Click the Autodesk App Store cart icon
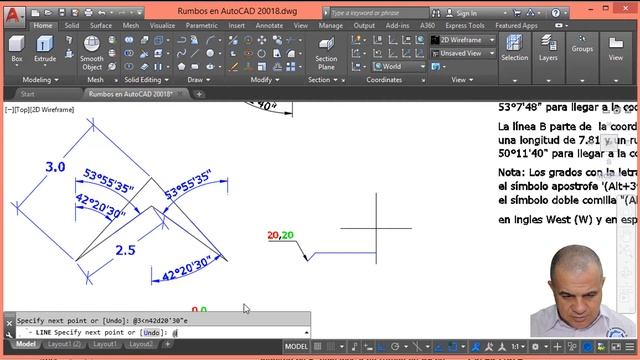The height and width of the screenshot is (360, 640). pyautogui.click(x=517, y=13)
